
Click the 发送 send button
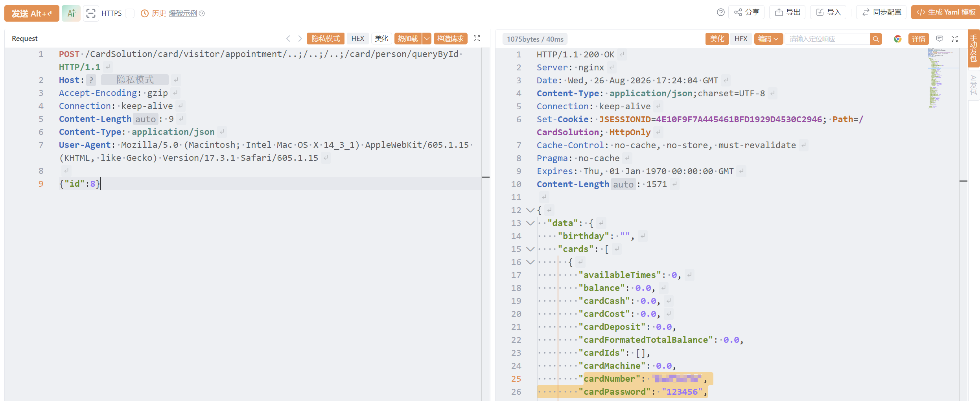[32, 13]
